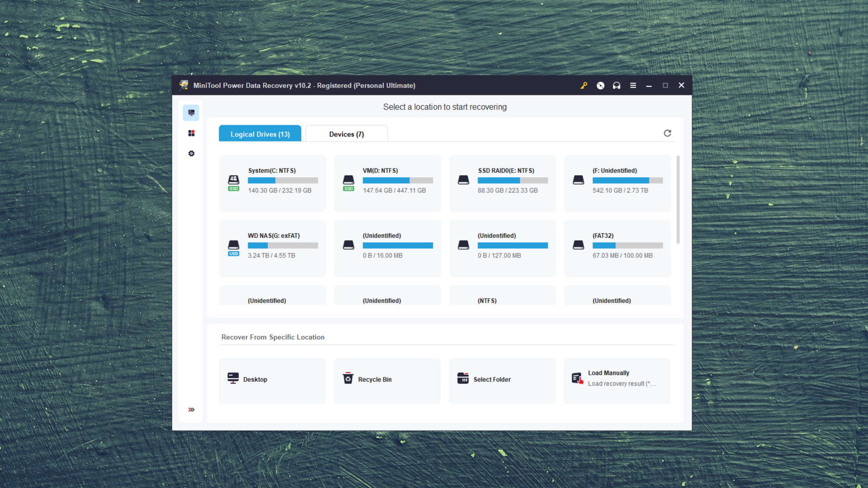This screenshot has height=488, width=868.
Task: Toggle the headset support icon
Action: click(x=617, y=85)
